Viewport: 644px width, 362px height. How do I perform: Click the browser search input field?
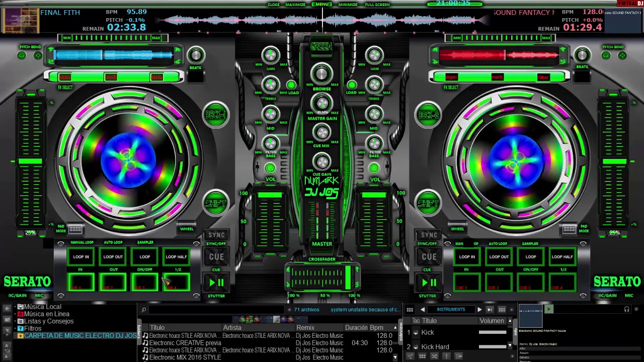(x=216, y=310)
